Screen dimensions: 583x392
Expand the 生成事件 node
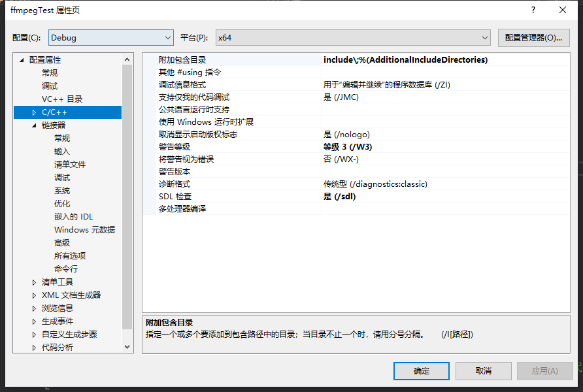(x=34, y=321)
